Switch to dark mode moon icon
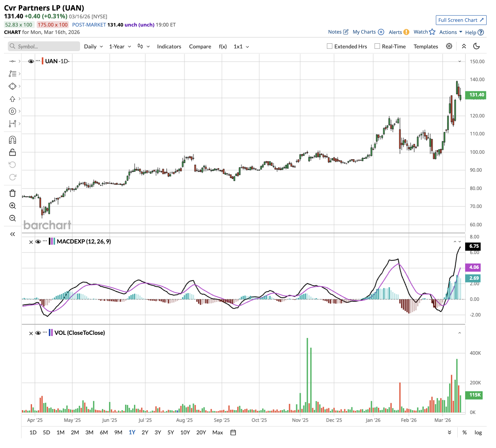 click(476, 46)
